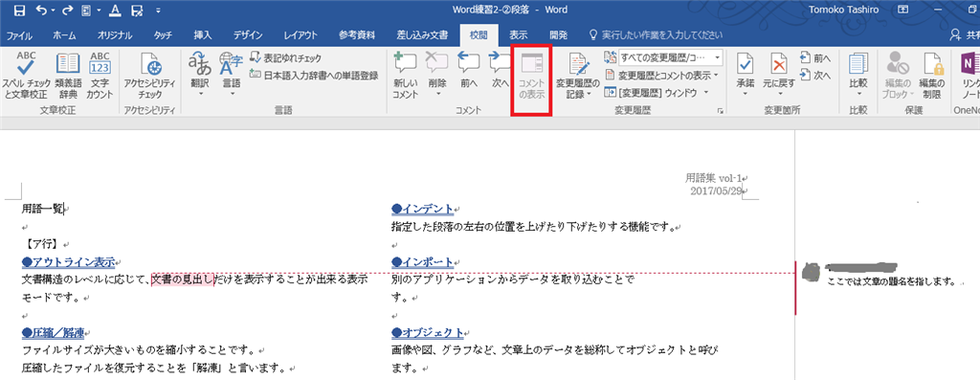980x380 pixels.
Task: Switch to 表示 tab
Action: point(518,35)
